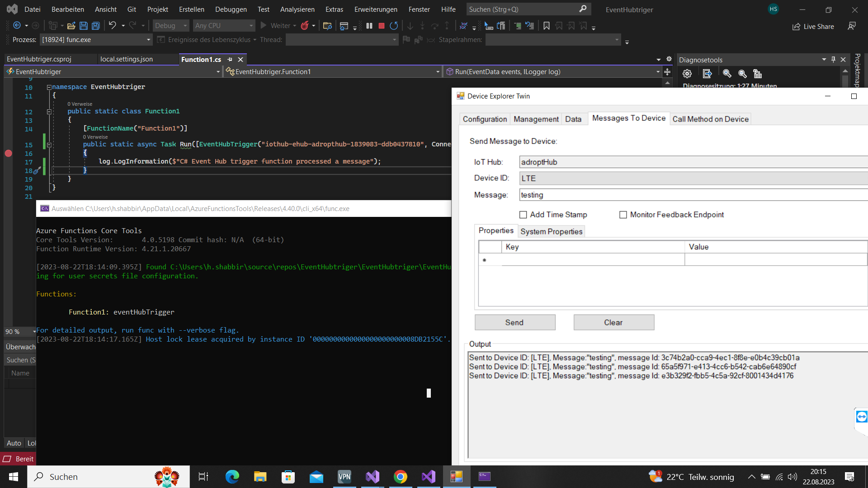
Task: Click the Zoom In icon in Diagnosetools
Action: (727, 74)
